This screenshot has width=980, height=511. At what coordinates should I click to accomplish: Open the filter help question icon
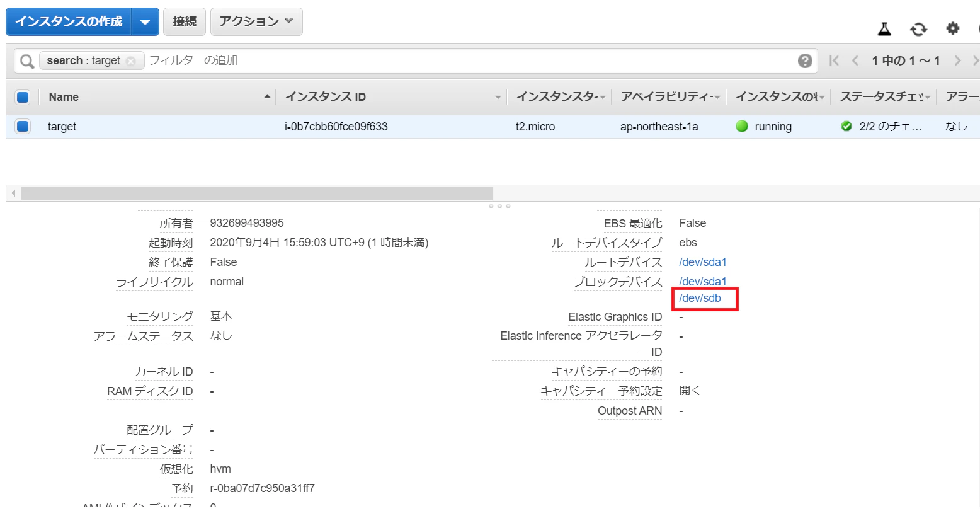(x=805, y=60)
